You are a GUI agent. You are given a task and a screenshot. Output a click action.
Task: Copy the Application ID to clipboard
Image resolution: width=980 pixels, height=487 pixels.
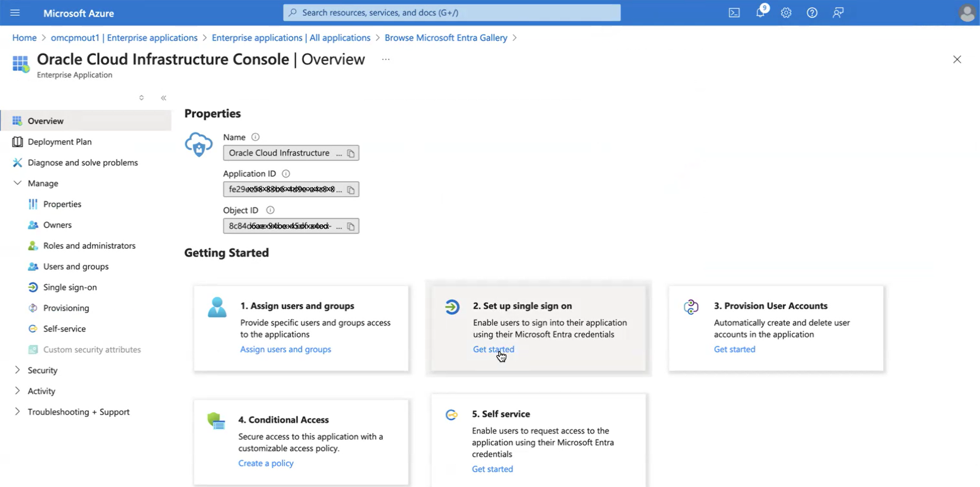[x=351, y=190]
